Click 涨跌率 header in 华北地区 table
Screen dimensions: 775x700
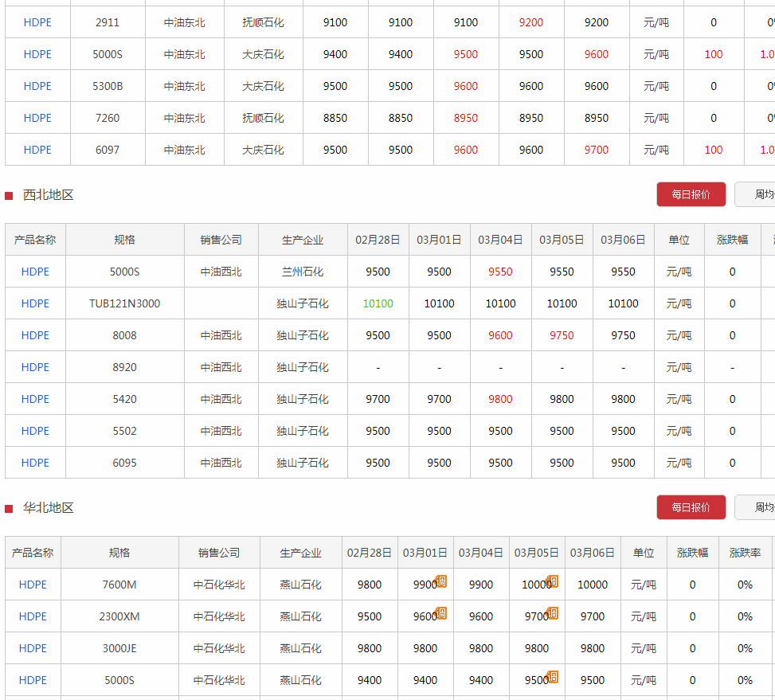pos(745,553)
